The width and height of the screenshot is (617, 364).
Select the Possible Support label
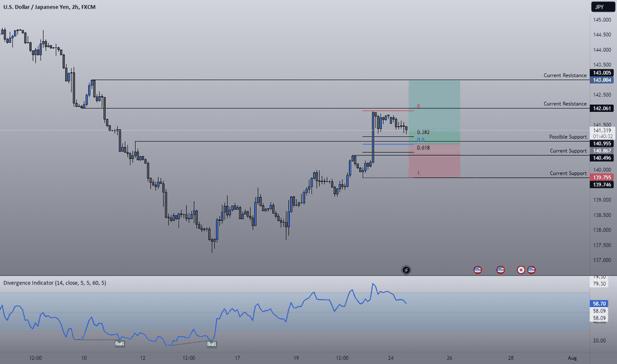(x=568, y=136)
